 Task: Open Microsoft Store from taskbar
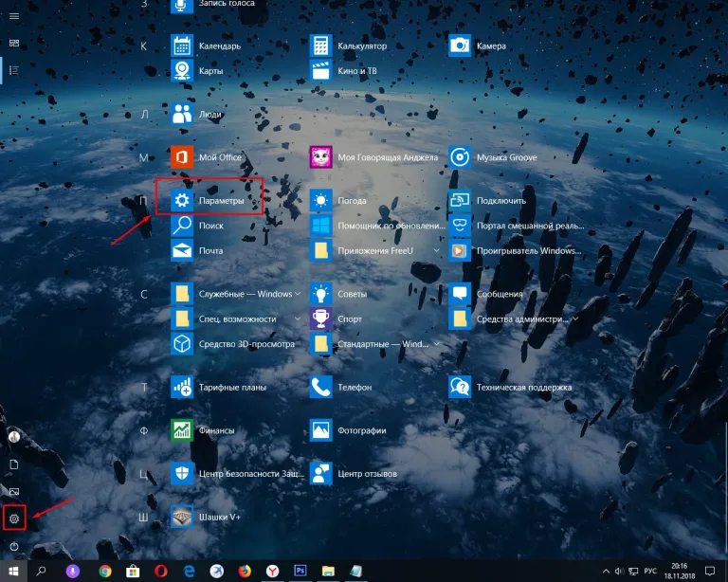click(x=133, y=571)
